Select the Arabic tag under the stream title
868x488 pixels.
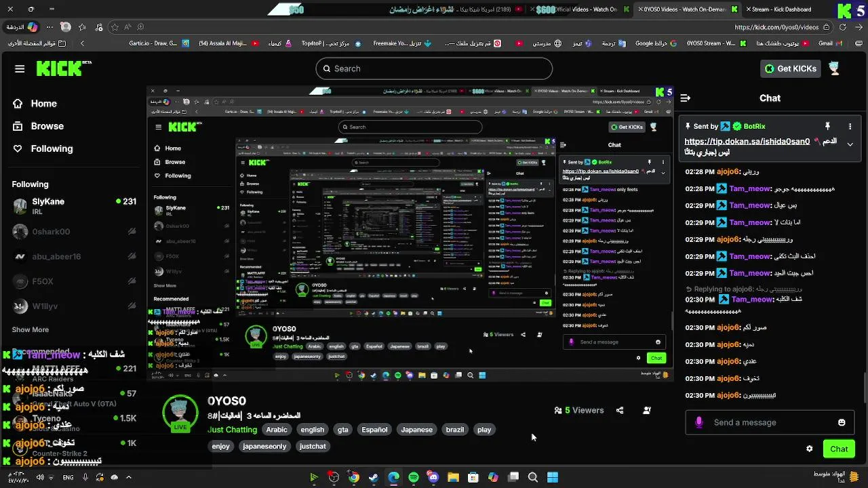(x=277, y=430)
